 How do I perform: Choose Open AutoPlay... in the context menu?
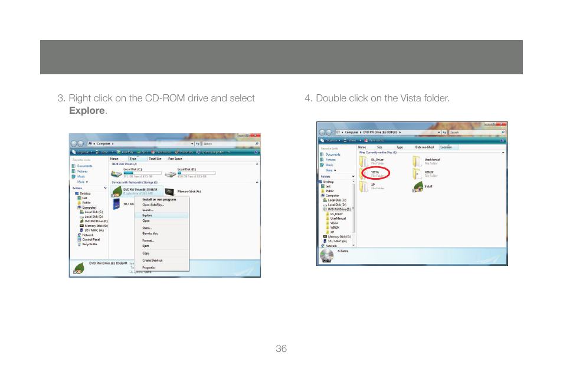(161, 205)
